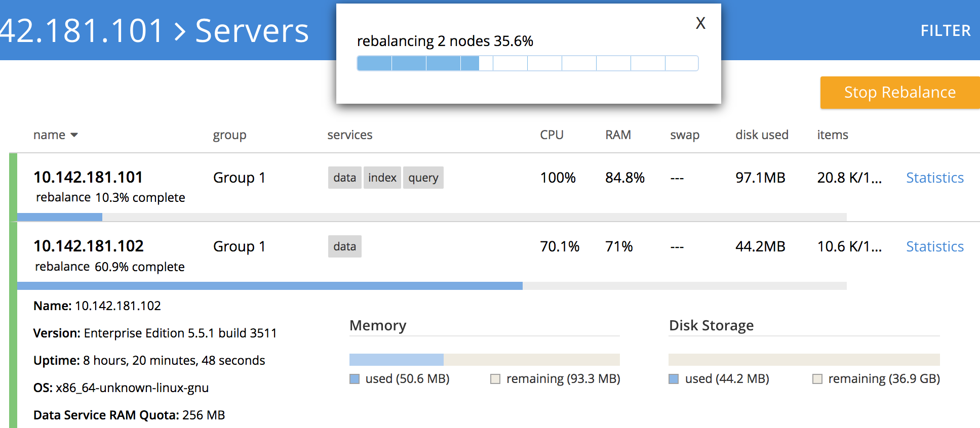Image resolution: width=980 pixels, height=428 pixels.
Task: Click the Disk Storage remaining legend swatch
Action: coord(817,379)
